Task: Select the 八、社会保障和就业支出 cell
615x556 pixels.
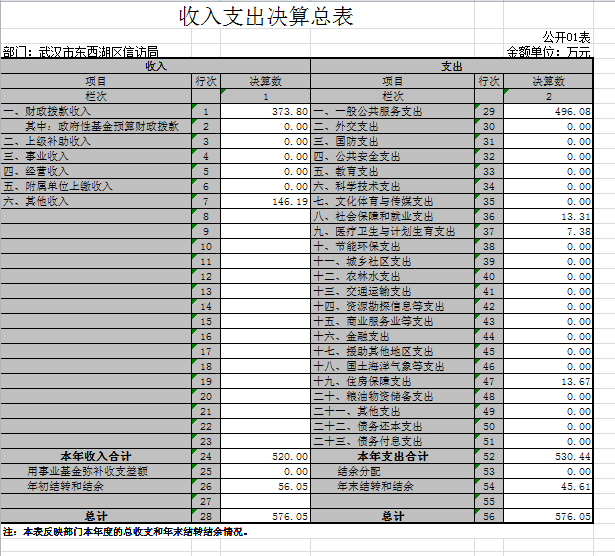Action: (x=373, y=216)
